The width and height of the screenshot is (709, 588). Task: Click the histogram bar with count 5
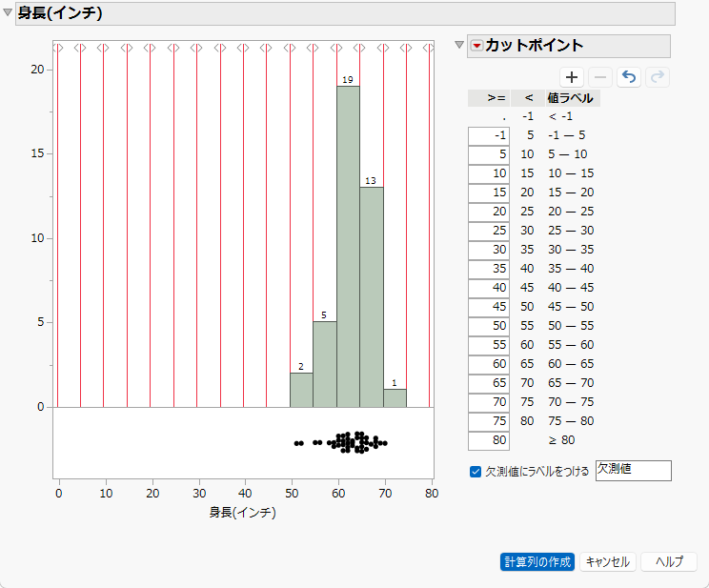[325, 365]
